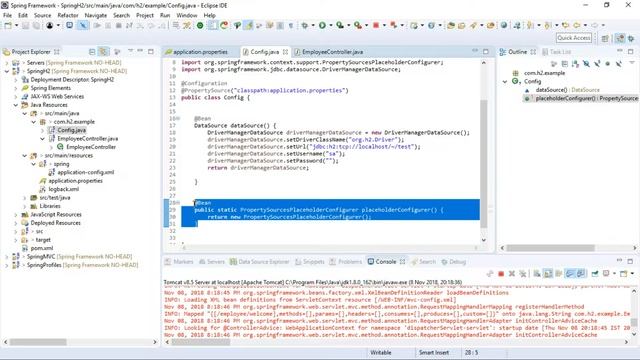640x360 pixels.
Task: Minimize the Outline view panel
Action: coord(620,51)
